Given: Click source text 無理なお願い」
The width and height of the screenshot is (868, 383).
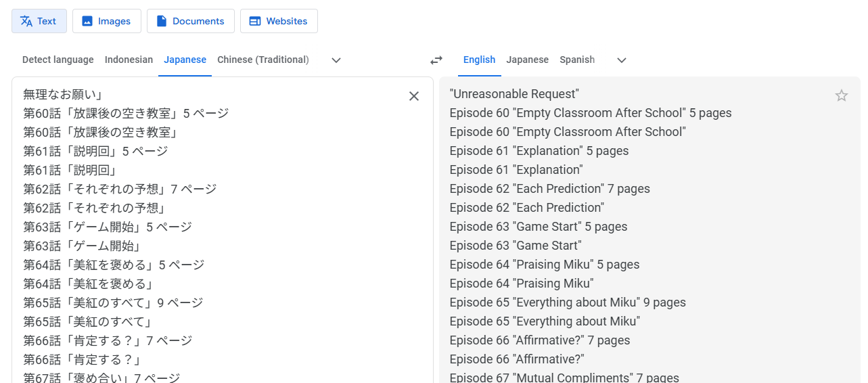Looking at the screenshot, I should 62,94.
